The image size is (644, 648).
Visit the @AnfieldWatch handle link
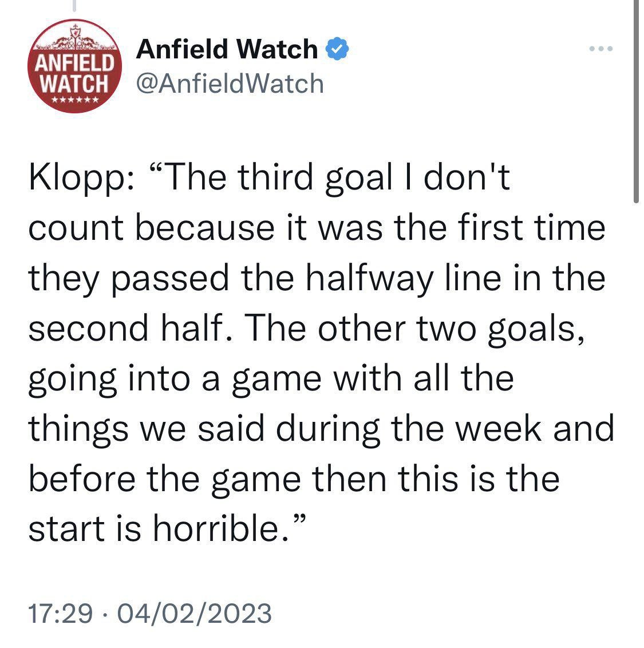[230, 84]
